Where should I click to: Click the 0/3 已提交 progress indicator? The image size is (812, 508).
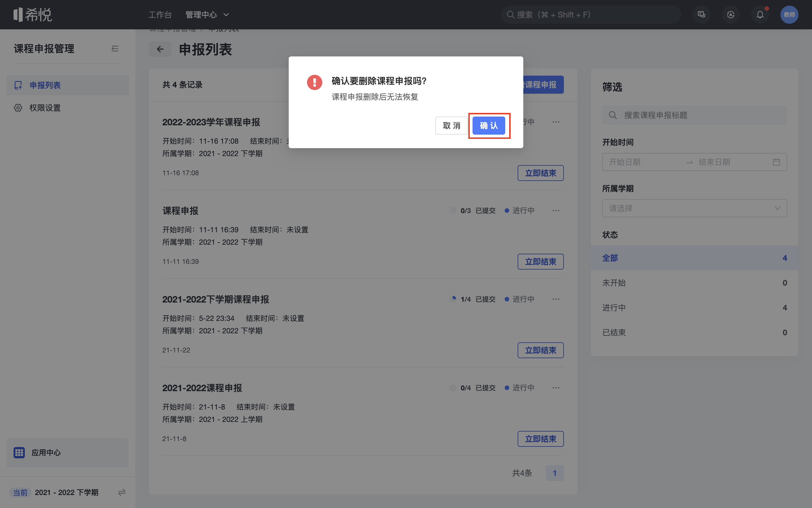tap(473, 211)
